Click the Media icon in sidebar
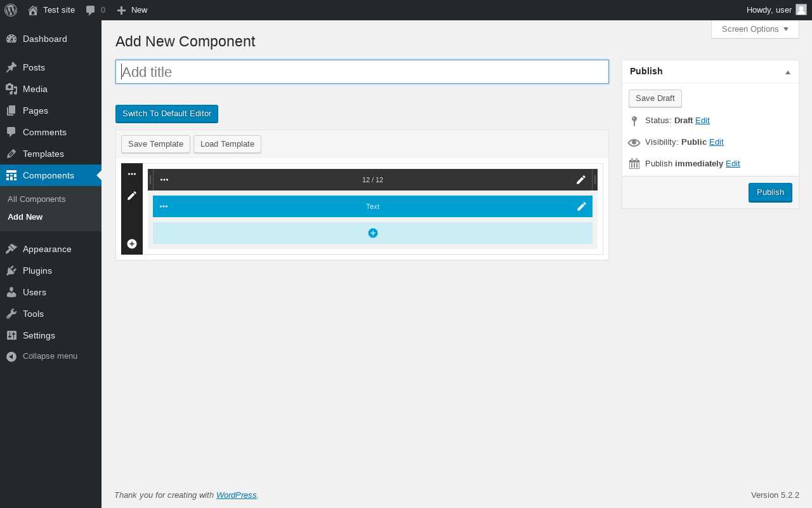This screenshot has width=812, height=508. 11,89
